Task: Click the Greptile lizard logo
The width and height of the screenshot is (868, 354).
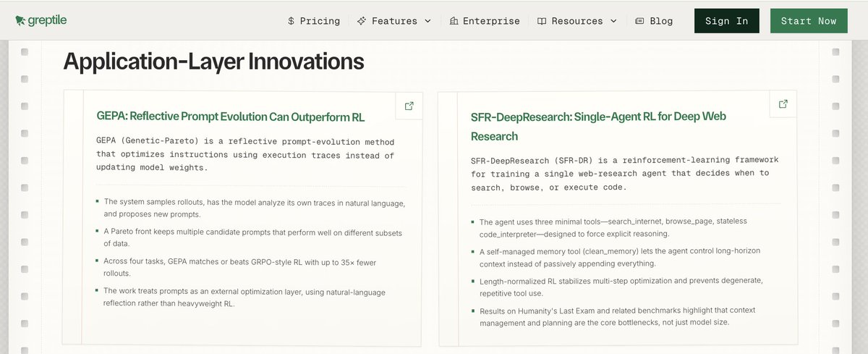Action: pyautogui.click(x=20, y=21)
